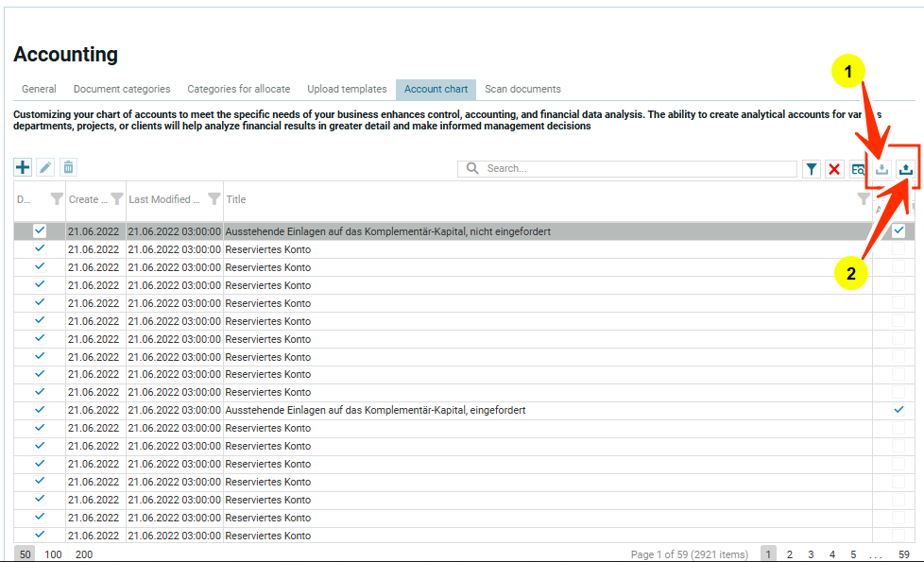
Task: Click the add new account plus icon
Action: [23, 167]
